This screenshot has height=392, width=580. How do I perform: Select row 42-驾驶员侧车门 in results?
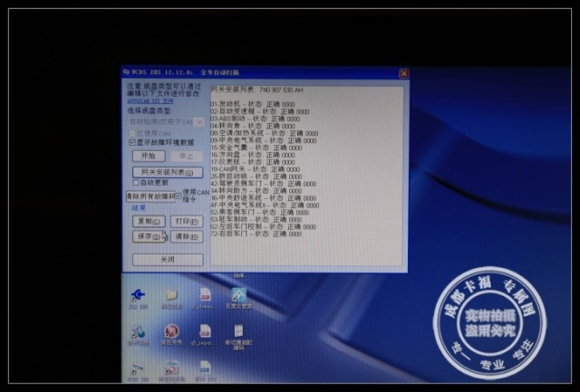tap(264, 184)
